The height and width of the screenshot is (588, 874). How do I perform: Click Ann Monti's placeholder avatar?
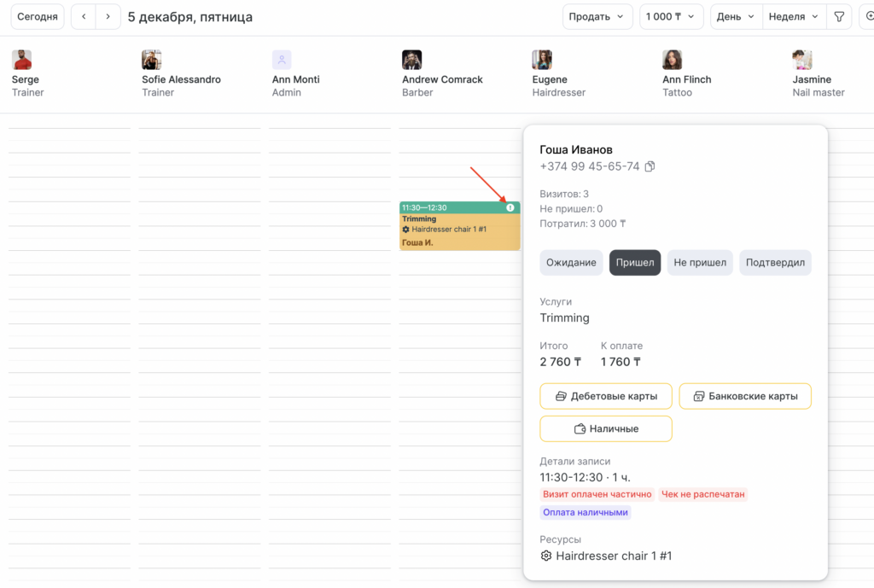tap(282, 60)
